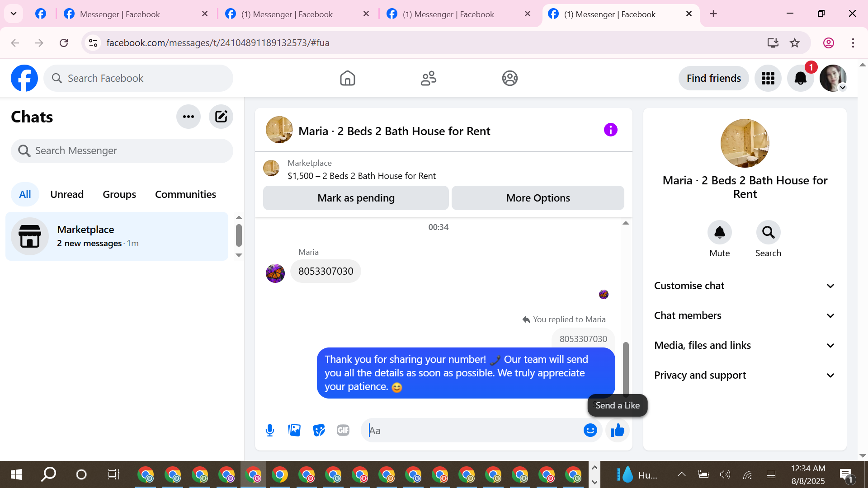Screen dimensions: 868x488
Task: Toggle the conversation information panel
Action: (610, 130)
